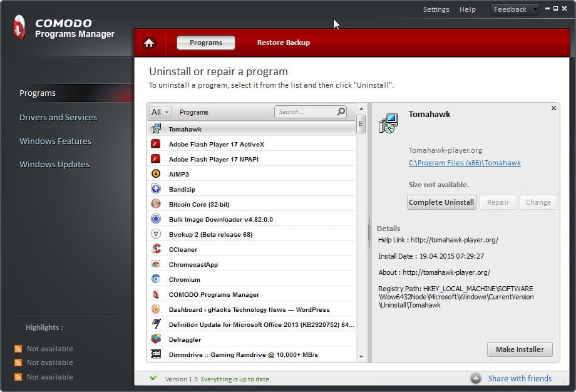Switch to the Restore Backup tab
The image size is (576, 392).
coord(283,43)
